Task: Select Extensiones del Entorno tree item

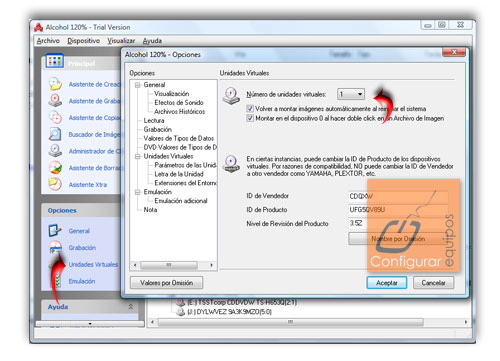Action: 185,183
